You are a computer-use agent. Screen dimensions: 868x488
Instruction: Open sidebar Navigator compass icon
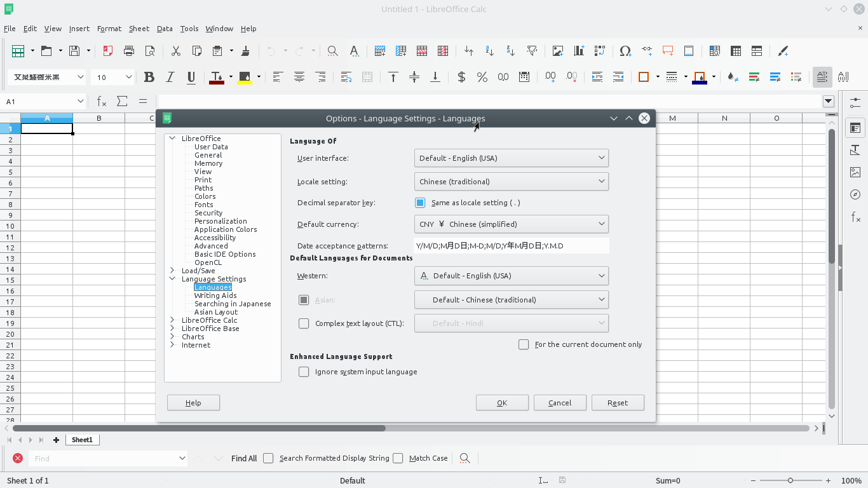point(855,194)
